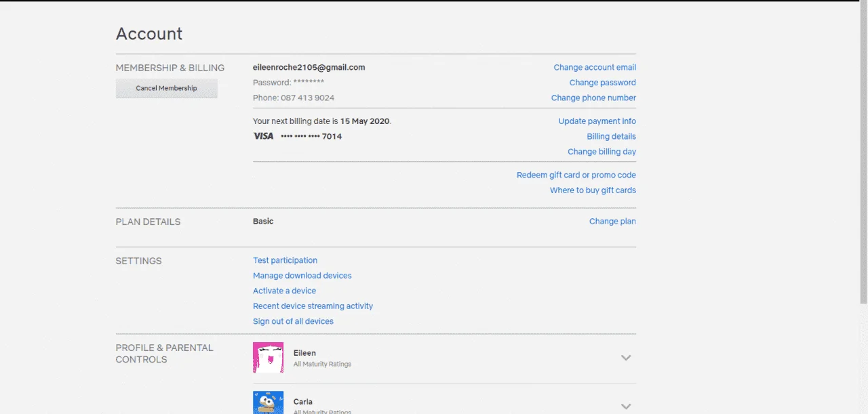This screenshot has width=868, height=414.
Task: Click the card number ending 7014
Action: 311,137
